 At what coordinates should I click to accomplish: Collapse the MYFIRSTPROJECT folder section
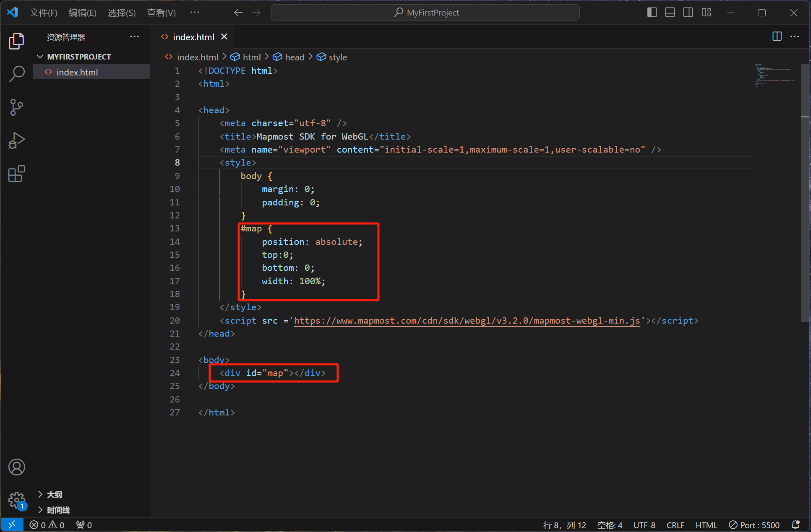(91, 57)
